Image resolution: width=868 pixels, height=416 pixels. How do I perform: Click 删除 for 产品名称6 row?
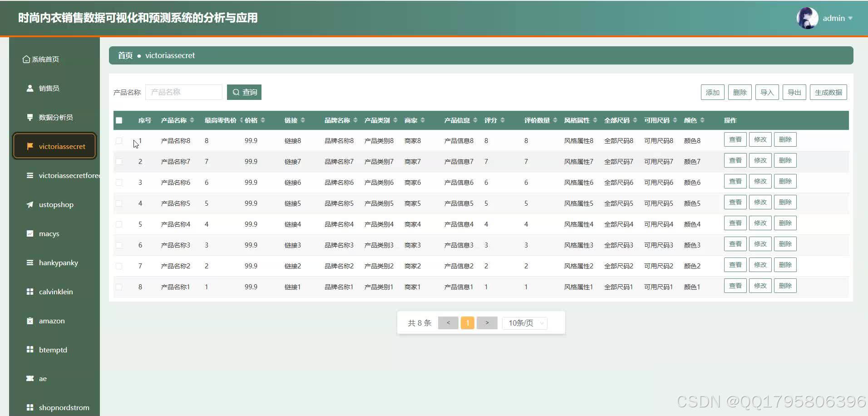coord(785,181)
